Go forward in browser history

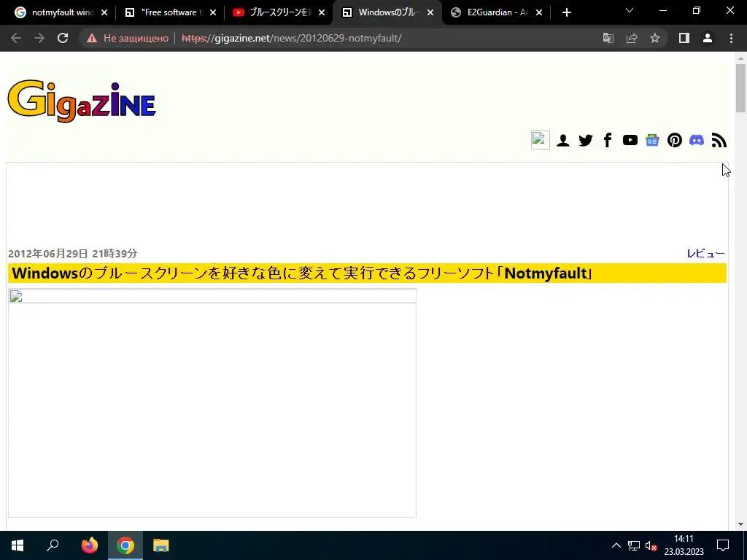coord(39,38)
